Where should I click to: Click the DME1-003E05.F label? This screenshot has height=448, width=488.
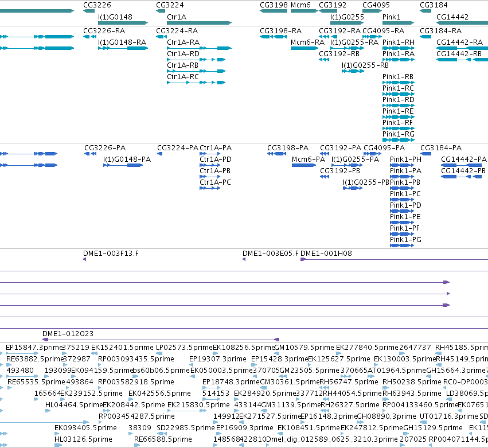point(271,253)
